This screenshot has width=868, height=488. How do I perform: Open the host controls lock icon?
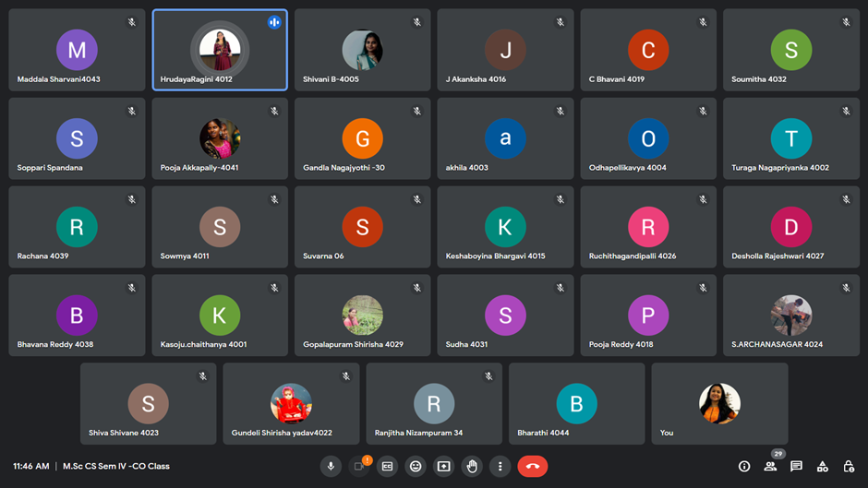849,467
